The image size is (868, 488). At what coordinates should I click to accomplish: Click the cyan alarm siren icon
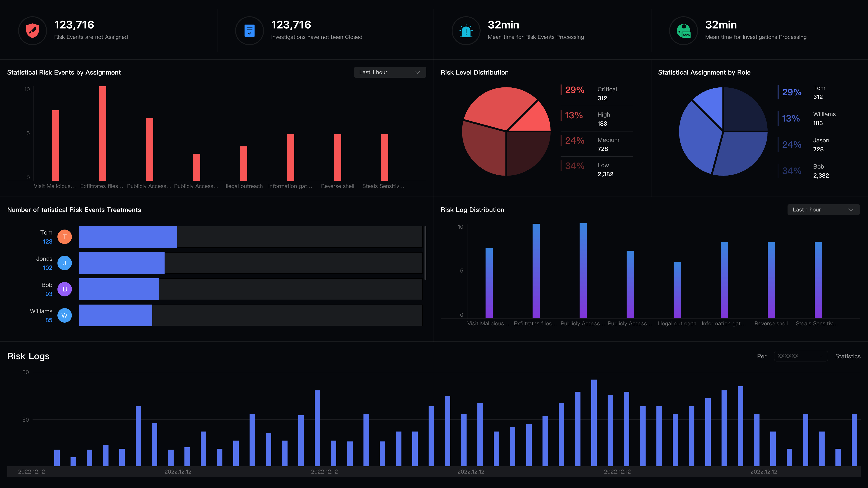(x=466, y=31)
